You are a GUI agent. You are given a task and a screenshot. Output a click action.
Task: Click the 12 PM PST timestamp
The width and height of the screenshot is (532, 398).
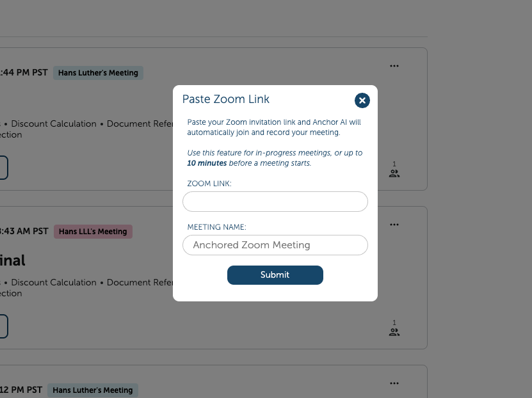[x=22, y=390]
